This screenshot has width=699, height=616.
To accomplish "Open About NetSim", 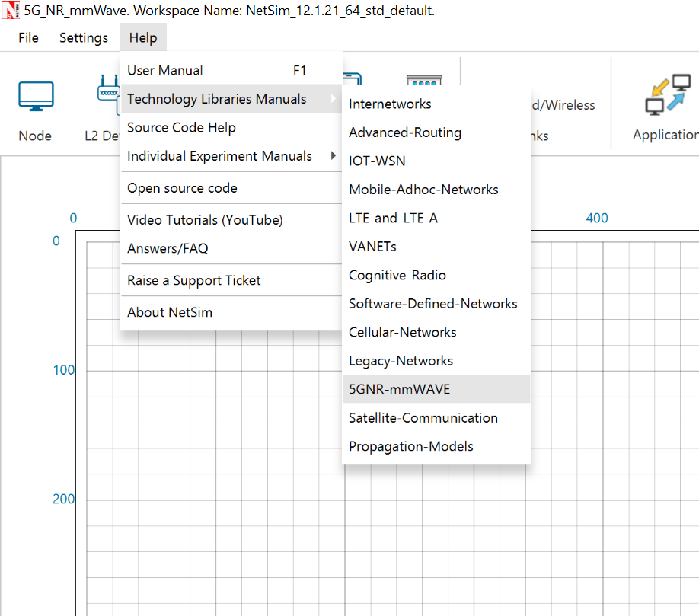I will (x=231, y=312).
